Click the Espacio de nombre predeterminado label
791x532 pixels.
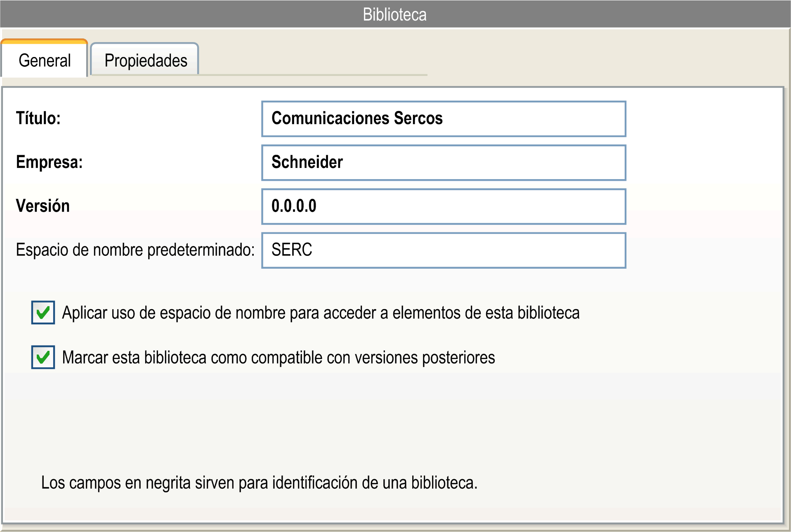coord(135,250)
